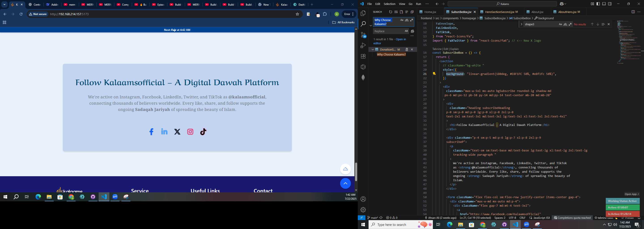Switch to the AboutHero.jsx editor tab

point(569,12)
